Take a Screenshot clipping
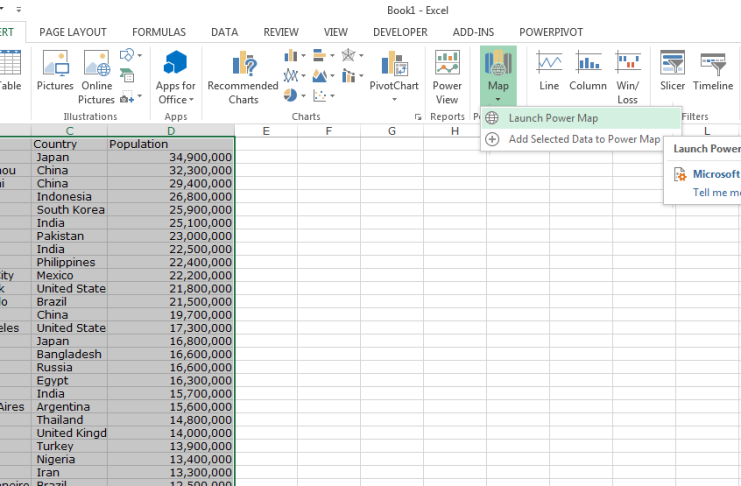The height and width of the screenshot is (486, 741). pyautogui.click(x=130, y=98)
